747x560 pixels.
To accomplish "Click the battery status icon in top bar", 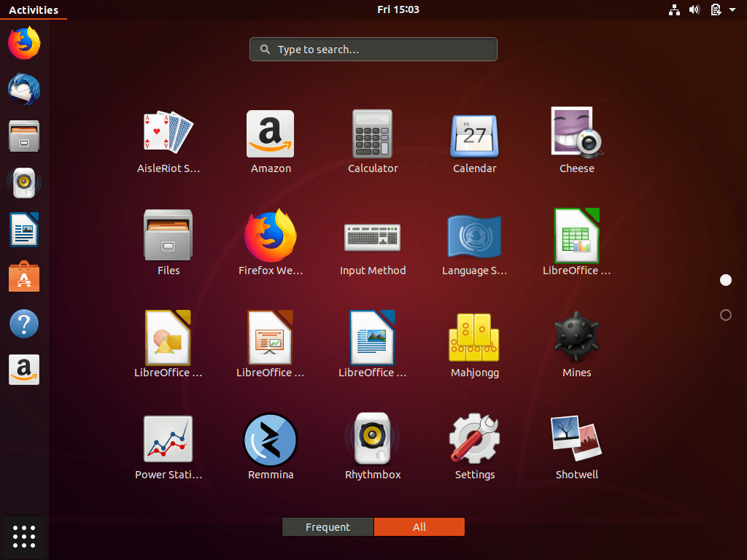I will [716, 9].
